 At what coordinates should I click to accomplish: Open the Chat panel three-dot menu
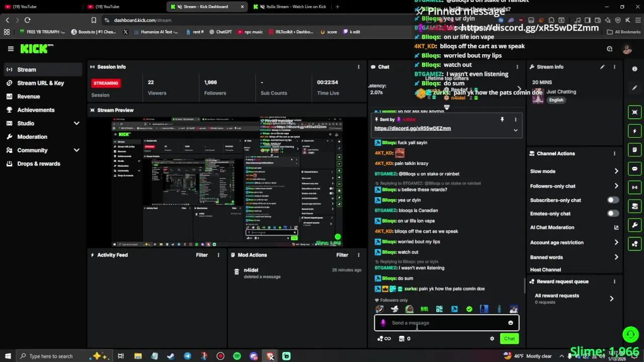[517, 67]
